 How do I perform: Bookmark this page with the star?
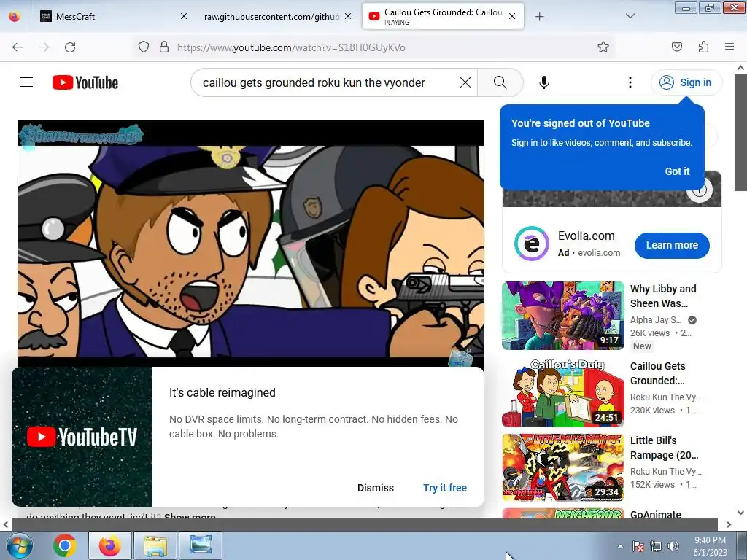[x=603, y=47]
